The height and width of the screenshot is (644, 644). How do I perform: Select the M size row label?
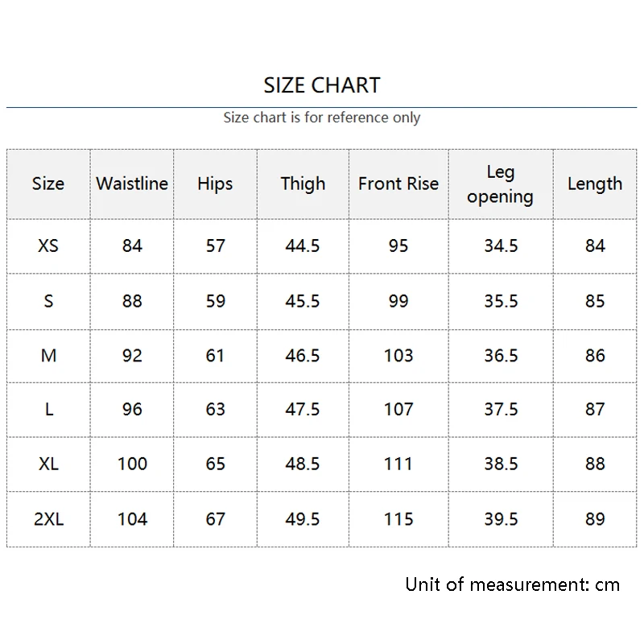coord(48,355)
